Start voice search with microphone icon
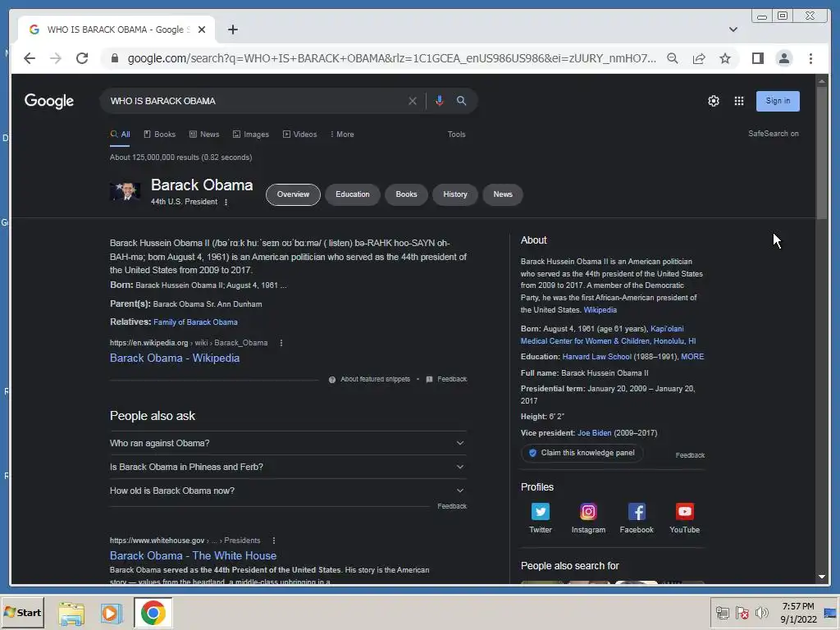Viewport: 840px width, 630px height. (x=440, y=101)
